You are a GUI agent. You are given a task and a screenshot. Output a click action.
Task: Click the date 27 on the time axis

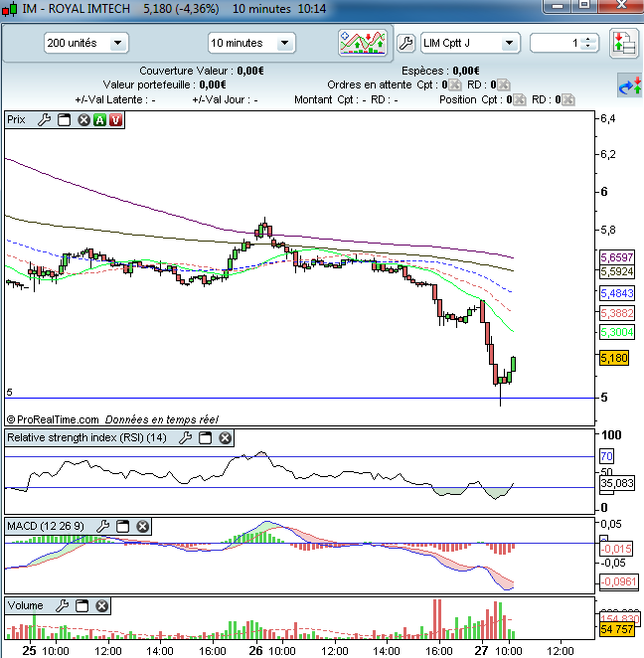coord(481,651)
